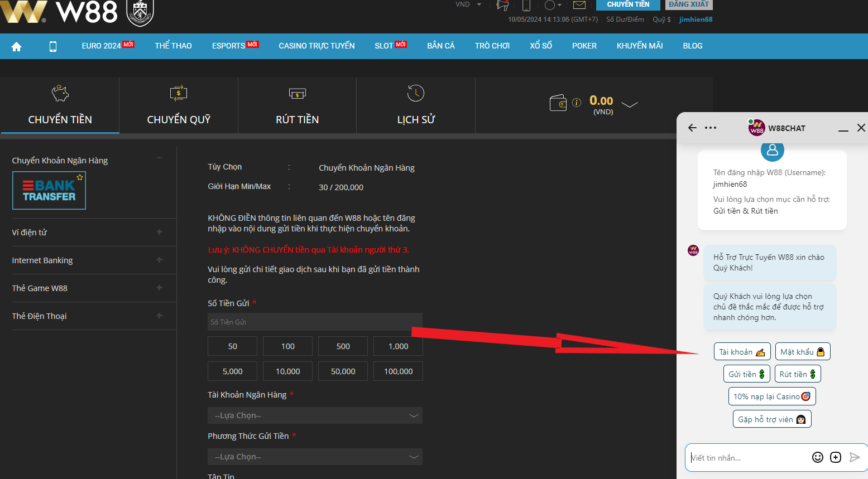The width and height of the screenshot is (868, 479).
Task: Expand the Ví điện tử section
Action: [x=160, y=232]
